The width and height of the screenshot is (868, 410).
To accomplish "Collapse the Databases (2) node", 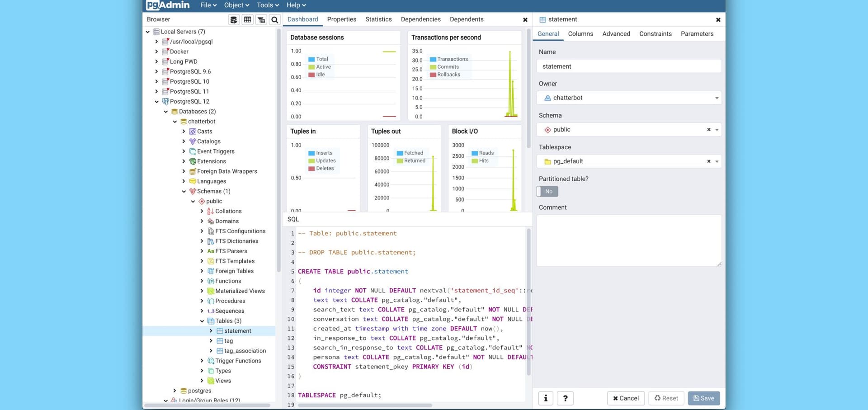I will [x=166, y=112].
